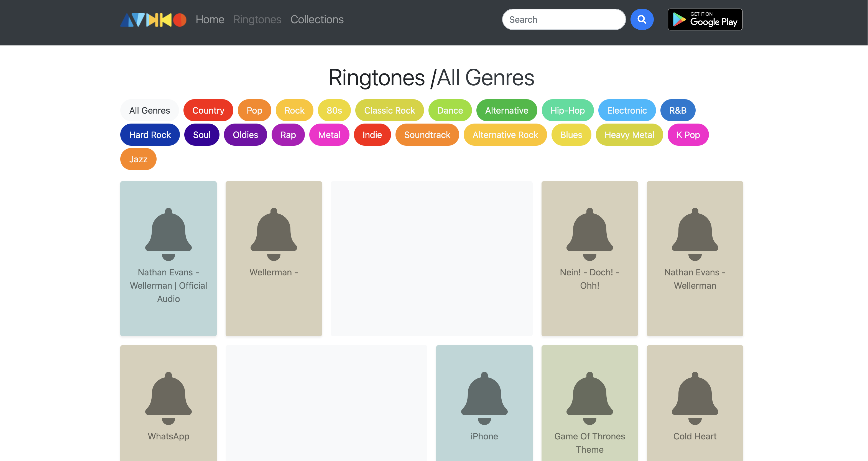The image size is (868, 461).
Task: Pick the Soundtrack genre pill
Action: point(427,135)
